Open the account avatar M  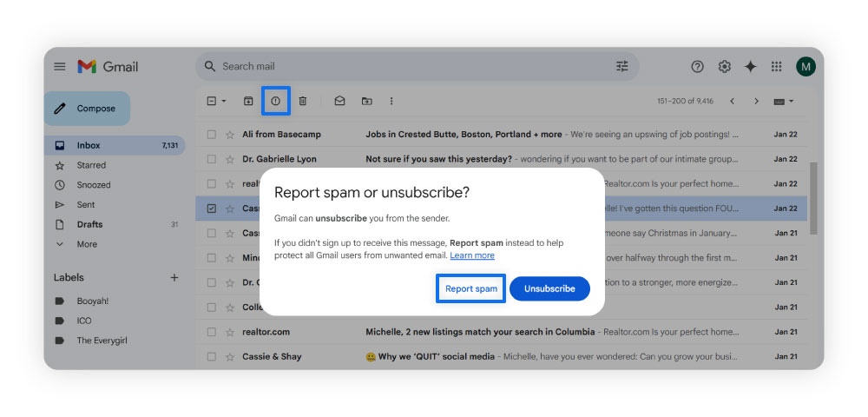pyautogui.click(x=806, y=67)
